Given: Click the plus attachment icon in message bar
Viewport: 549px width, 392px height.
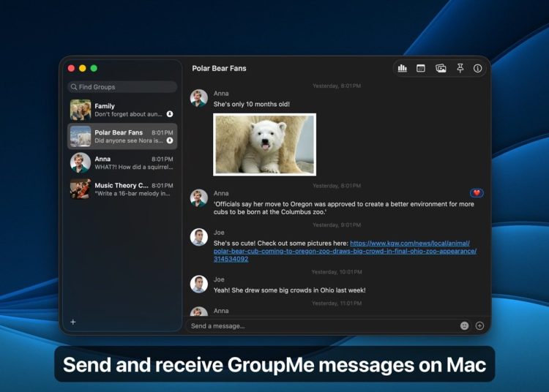Looking at the screenshot, I should coord(479,325).
